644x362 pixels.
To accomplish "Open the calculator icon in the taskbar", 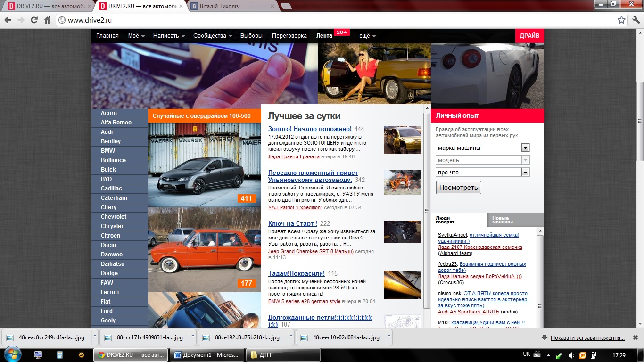I will pos(60,355).
